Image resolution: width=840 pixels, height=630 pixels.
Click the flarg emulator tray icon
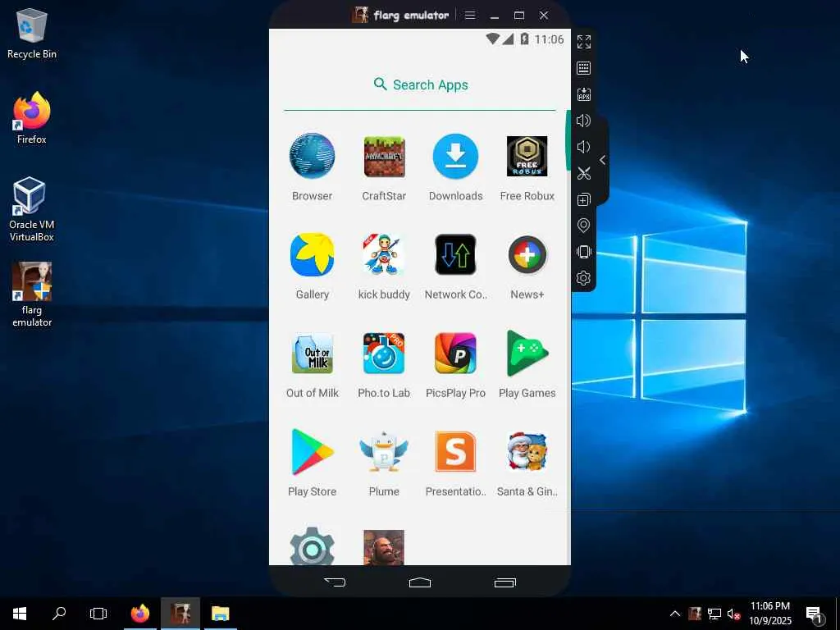click(x=695, y=614)
